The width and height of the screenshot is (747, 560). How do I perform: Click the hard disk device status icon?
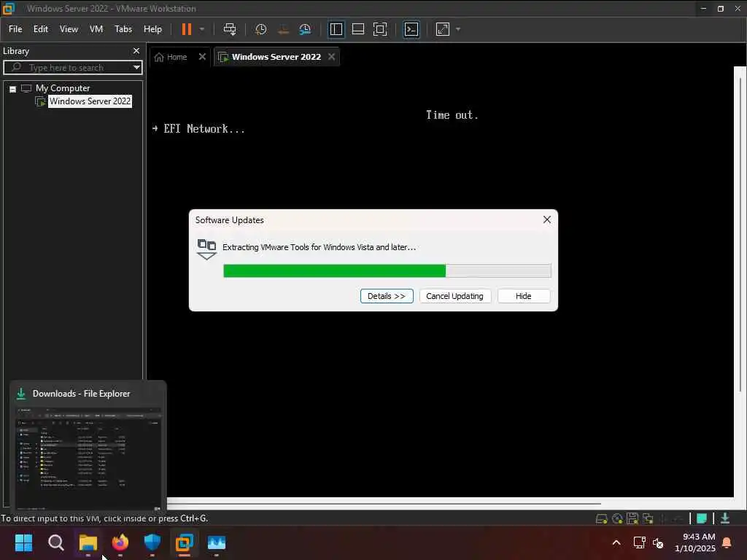click(x=601, y=518)
